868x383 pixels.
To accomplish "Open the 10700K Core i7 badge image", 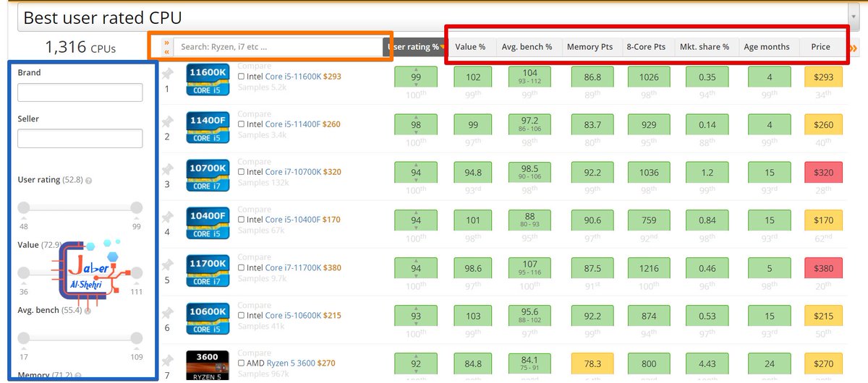I will click(208, 176).
